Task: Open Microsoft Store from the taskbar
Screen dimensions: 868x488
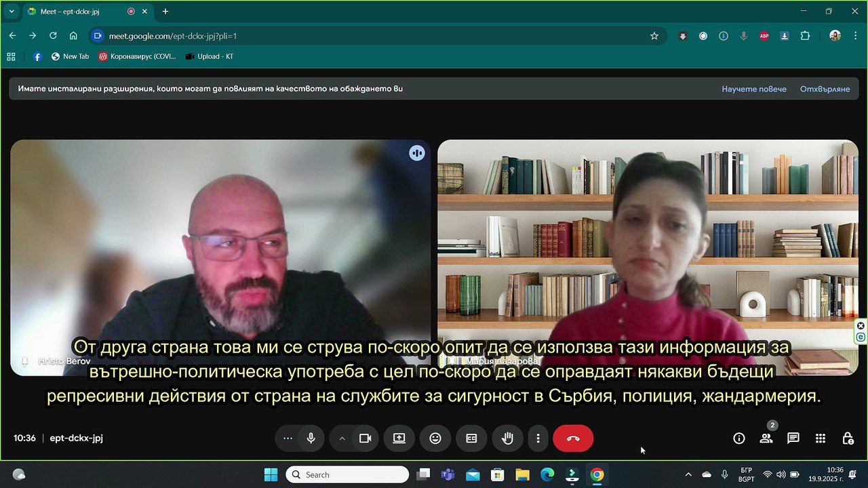Action: pyautogui.click(x=498, y=474)
